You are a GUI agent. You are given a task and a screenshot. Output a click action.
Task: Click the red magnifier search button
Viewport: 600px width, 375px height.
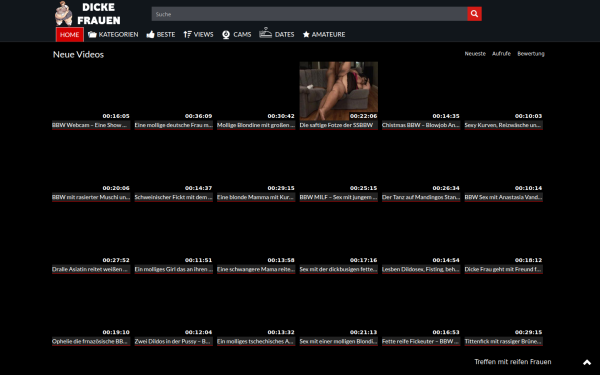pyautogui.click(x=474, y=14)
